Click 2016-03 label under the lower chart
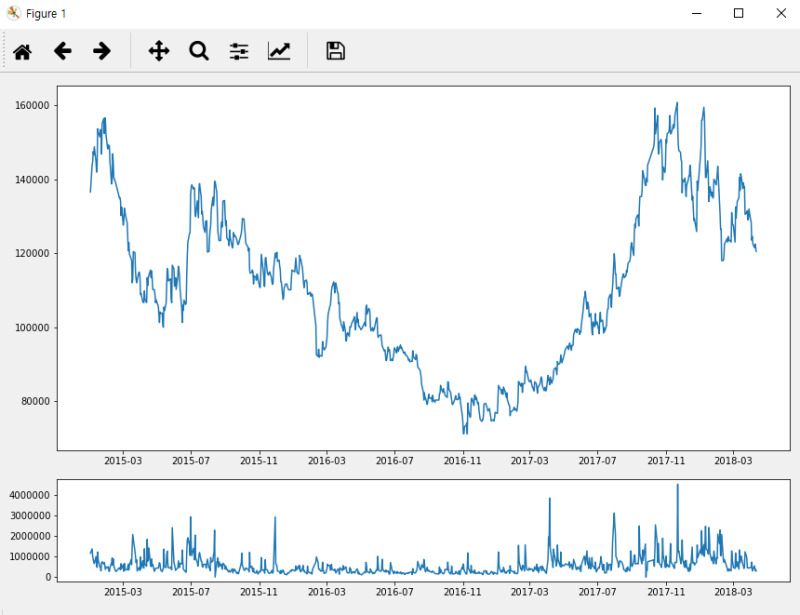Viewport: 800px width, 615px height. (327, 592)
